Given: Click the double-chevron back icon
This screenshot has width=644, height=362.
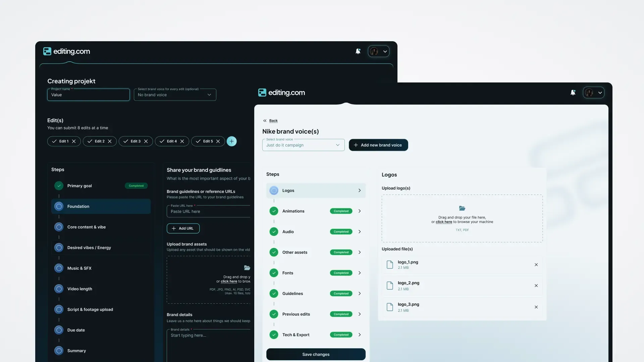Looking at the screenshot, I should pos(265,121).
